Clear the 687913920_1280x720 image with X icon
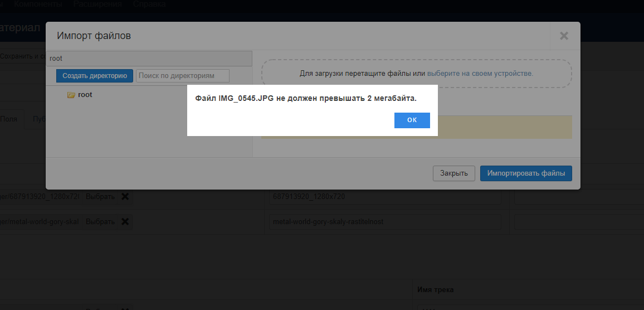 pos(125,197)
